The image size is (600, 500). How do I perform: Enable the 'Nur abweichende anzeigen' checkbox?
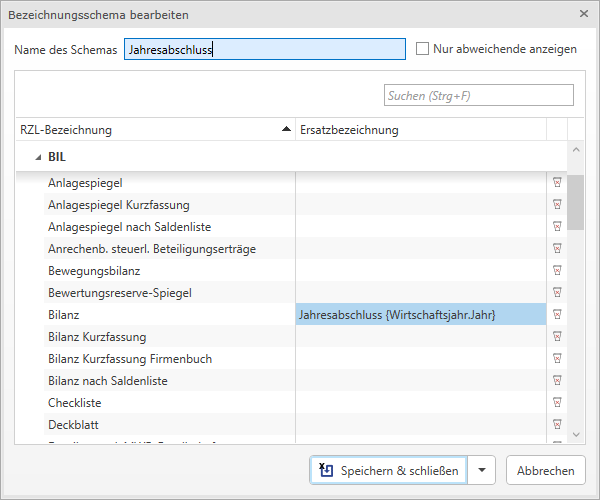pos(422,49)
